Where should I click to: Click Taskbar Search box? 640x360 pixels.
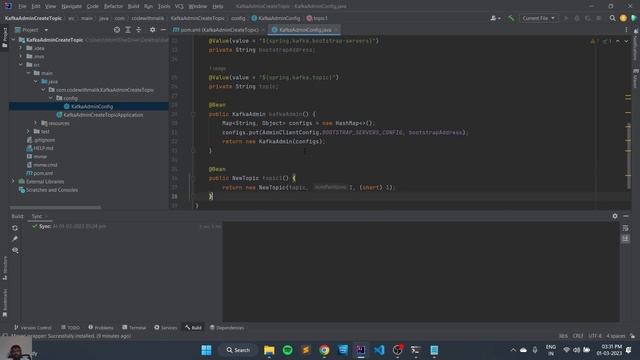point(238,350)
